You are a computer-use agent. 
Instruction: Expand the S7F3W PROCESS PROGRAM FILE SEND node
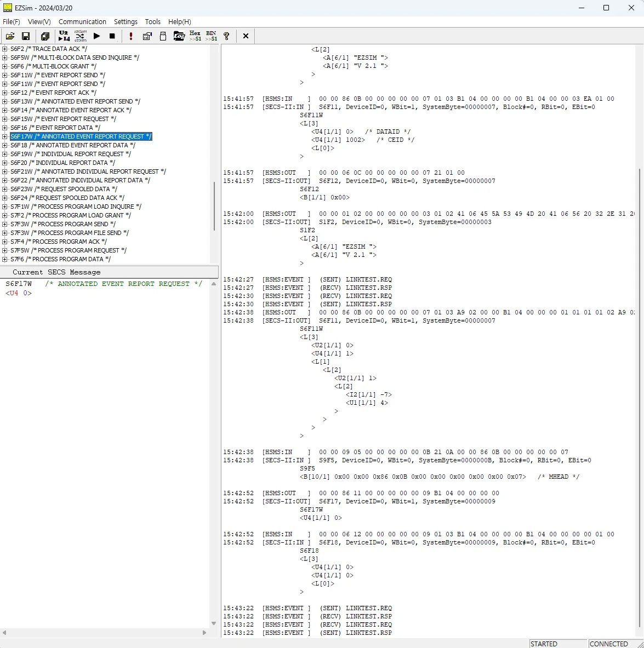pos(4,233)
